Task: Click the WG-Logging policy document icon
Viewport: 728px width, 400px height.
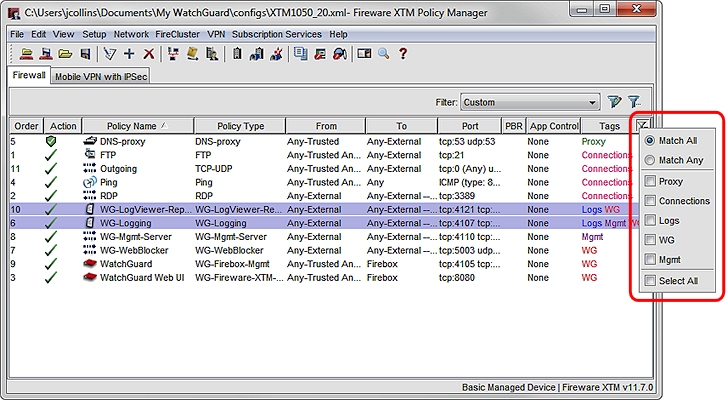Action: pos(90,223)
